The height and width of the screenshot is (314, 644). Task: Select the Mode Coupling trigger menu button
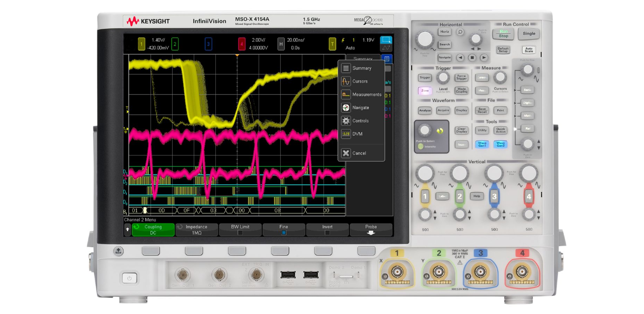(461, 91)
